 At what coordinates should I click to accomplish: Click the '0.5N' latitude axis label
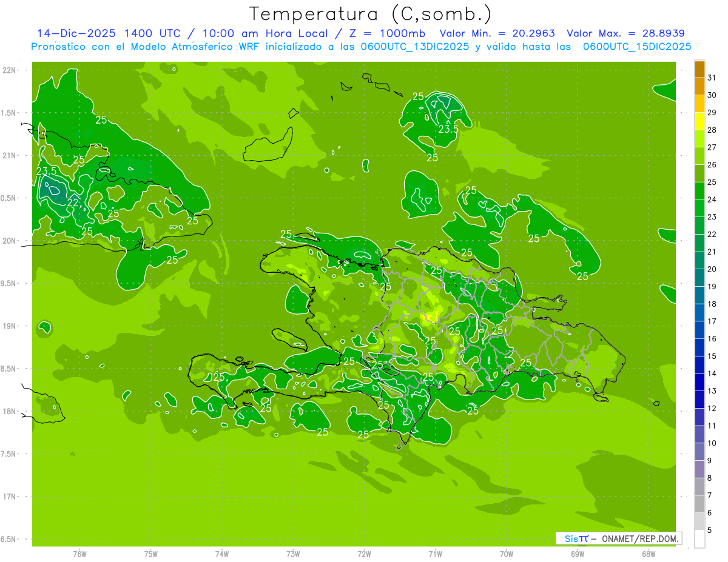(9, 198)
